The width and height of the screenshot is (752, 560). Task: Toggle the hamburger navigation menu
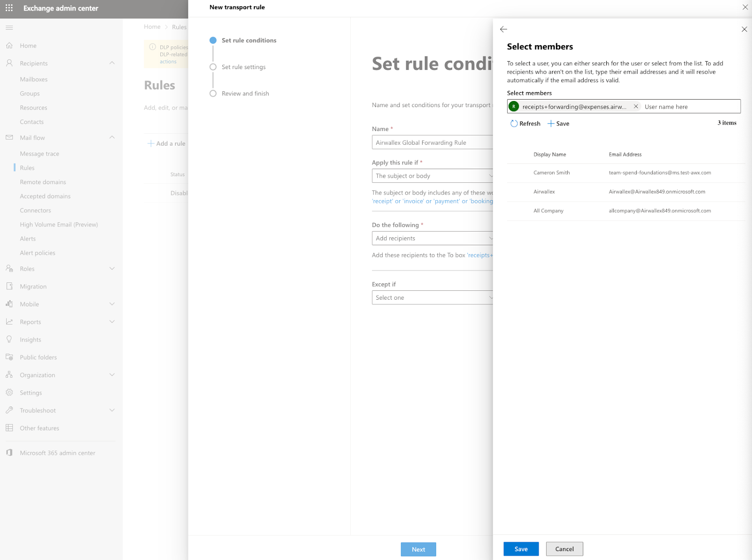click(9, 28)
